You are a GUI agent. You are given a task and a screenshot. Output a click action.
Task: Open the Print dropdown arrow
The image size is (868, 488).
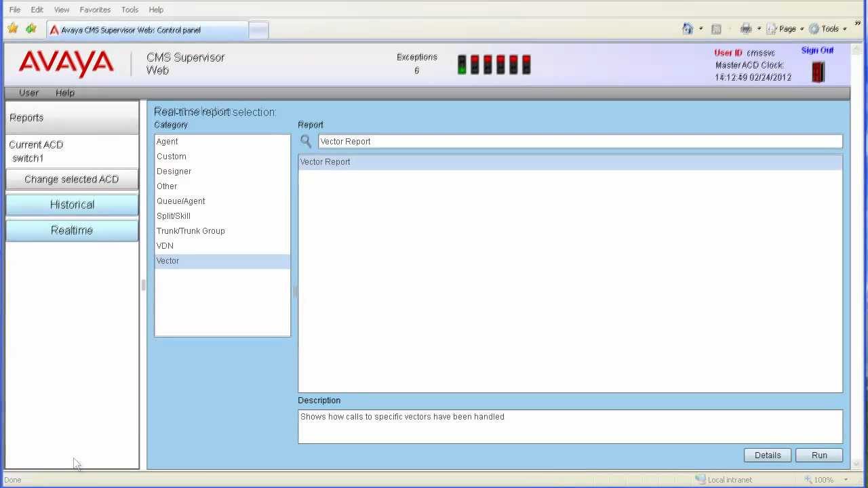point(759,29)
